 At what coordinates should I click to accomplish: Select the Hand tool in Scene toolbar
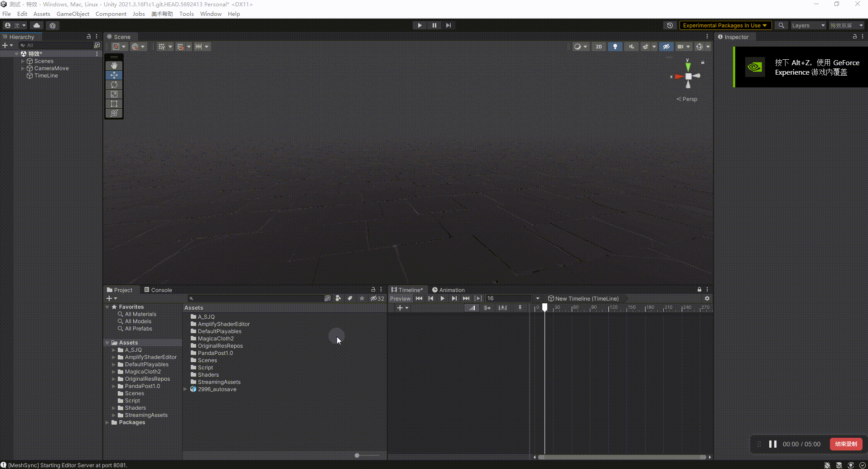[x=114, y=66]
